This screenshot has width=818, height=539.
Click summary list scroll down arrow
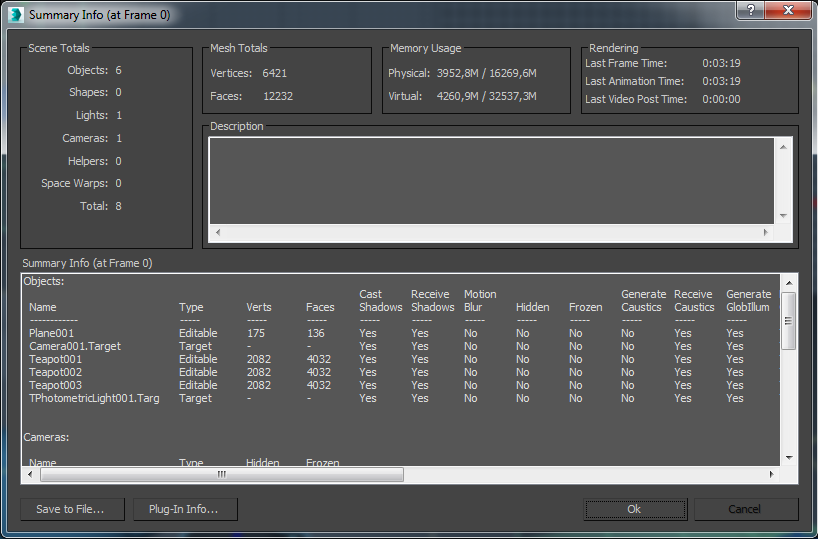tap(789, 458)
